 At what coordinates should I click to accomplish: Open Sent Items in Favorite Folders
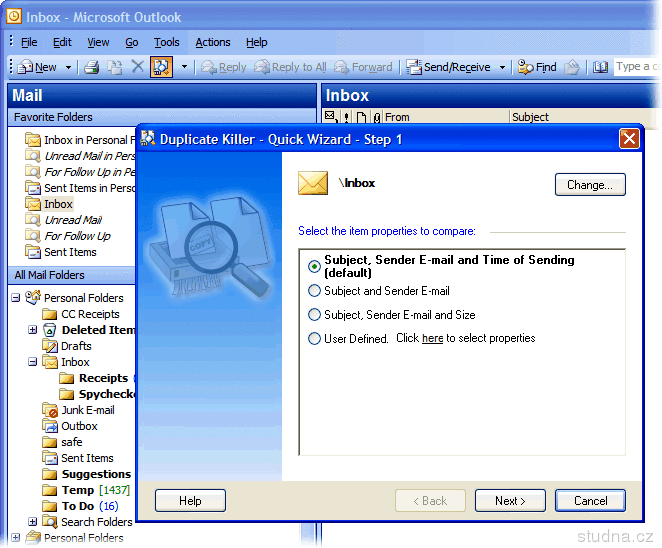tap(61, 252)
